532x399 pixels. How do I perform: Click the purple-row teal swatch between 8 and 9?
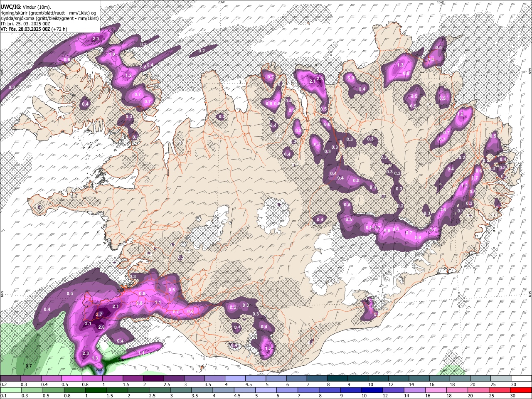coord(337,379)
